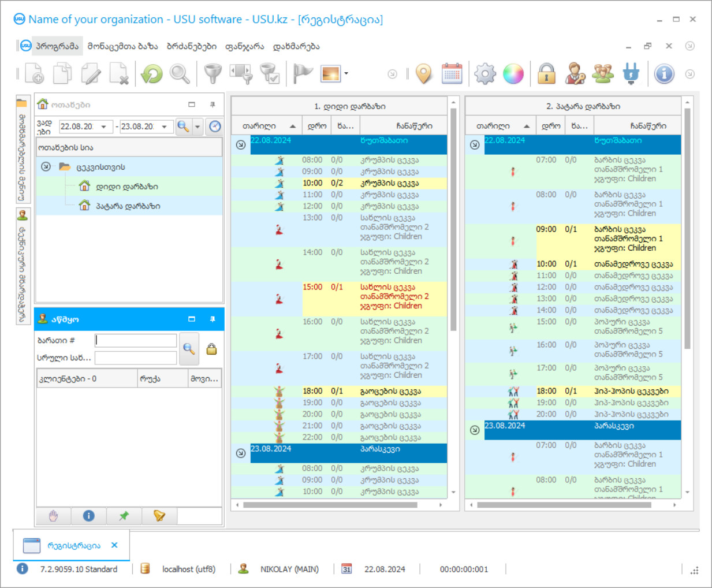Click the refresh green arrow toolbar icon
Image resolution: width=712 pixels, height=588 pixels.
[152, 74]
